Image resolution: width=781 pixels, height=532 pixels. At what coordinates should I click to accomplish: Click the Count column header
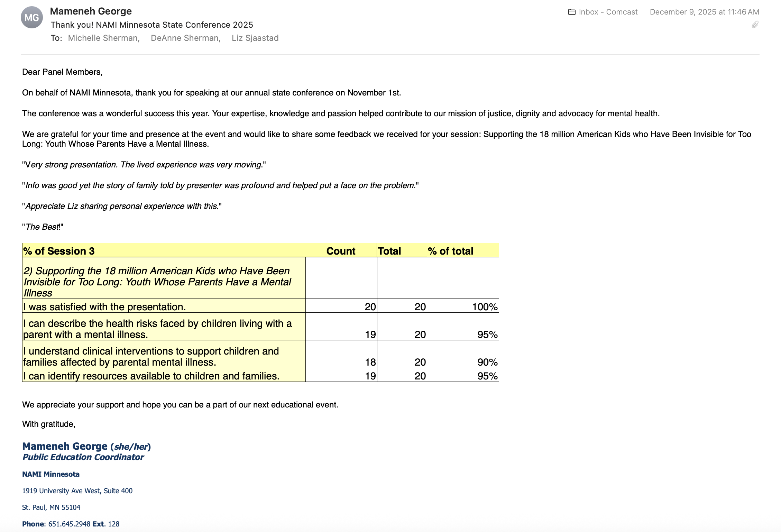(x=341, y=251)
